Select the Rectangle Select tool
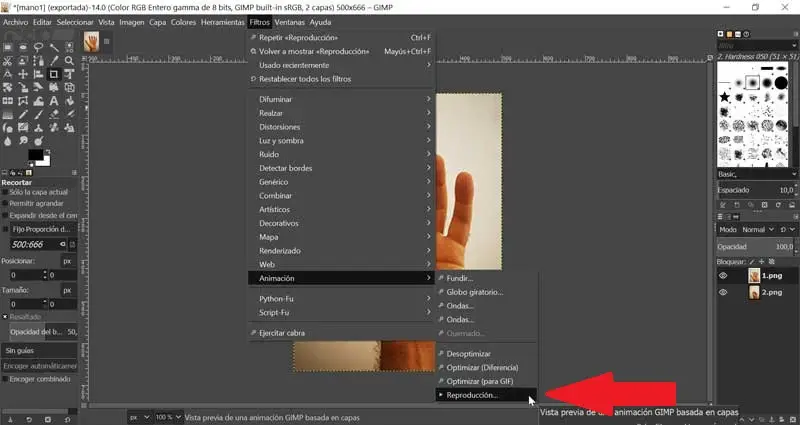The width and height of the screenshot is (800, 425). (x=8, y=47)
